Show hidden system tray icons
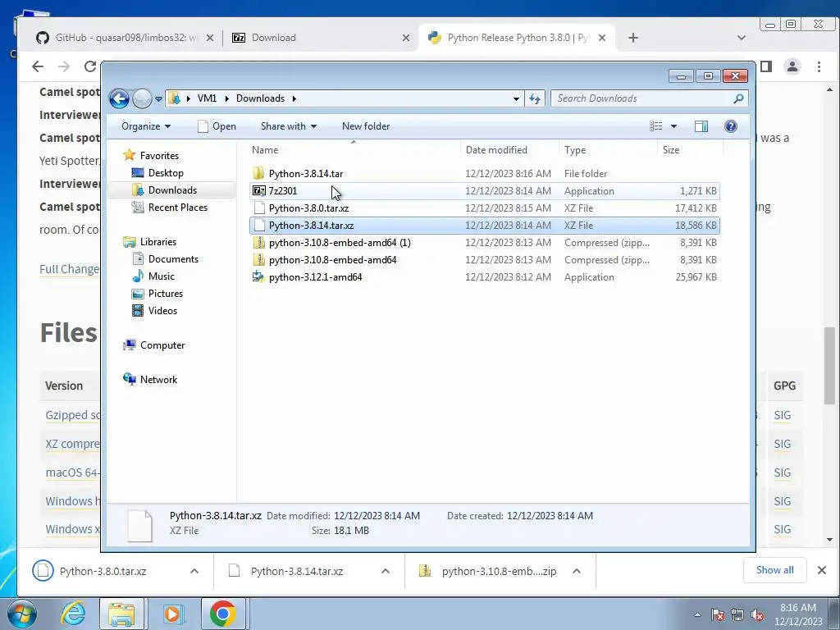This screenshot has height=630, width=840. click(x=697, y=614)
